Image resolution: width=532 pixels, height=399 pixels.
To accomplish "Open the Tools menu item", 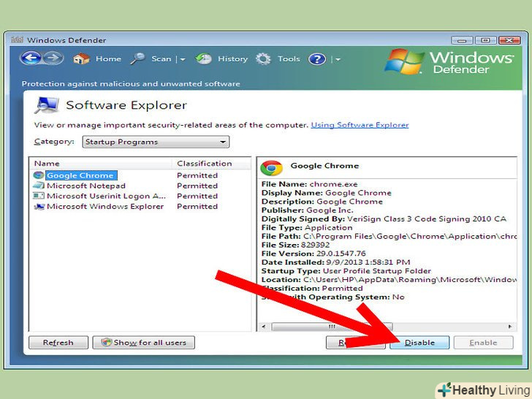I will pos(289,58).
